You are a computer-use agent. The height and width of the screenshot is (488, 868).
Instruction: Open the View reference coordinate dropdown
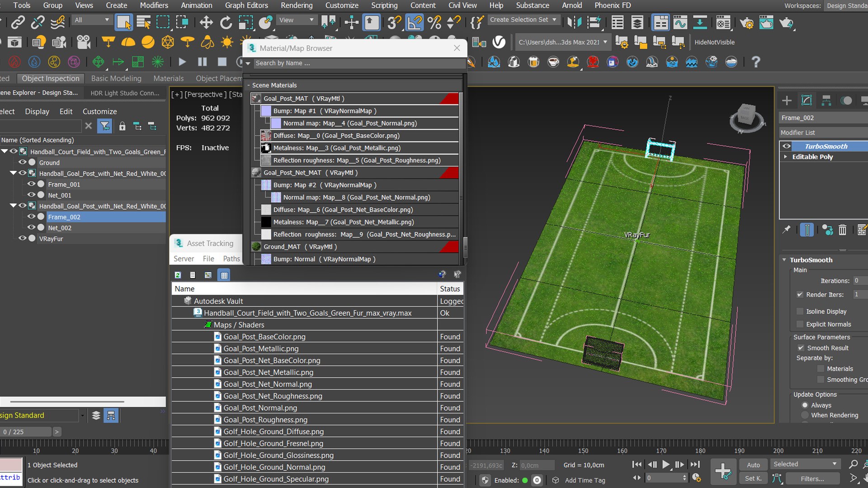click(x=296, y=20)
